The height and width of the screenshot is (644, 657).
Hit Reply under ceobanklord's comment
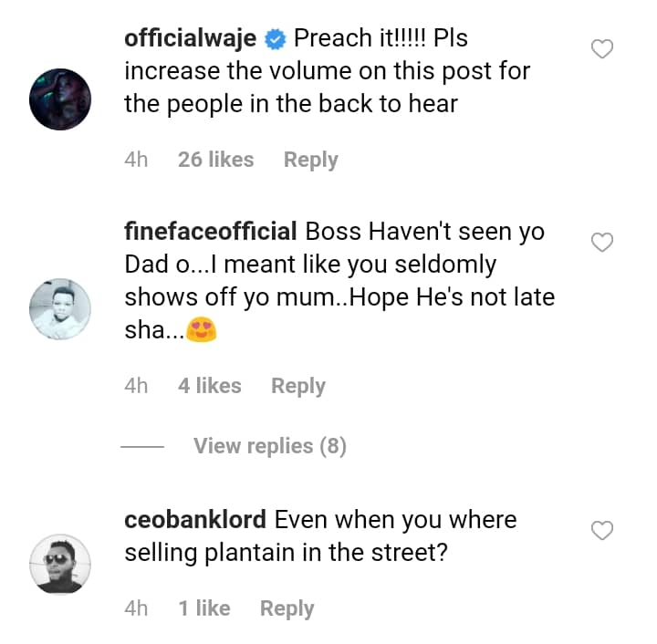(x=287, y=608)
